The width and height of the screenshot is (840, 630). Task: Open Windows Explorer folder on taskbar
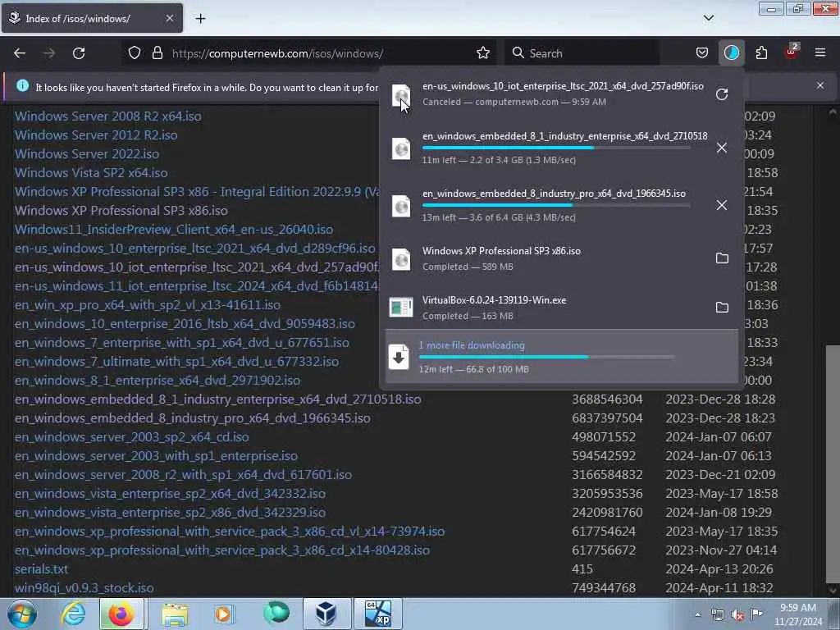click(x=176, y=614)
